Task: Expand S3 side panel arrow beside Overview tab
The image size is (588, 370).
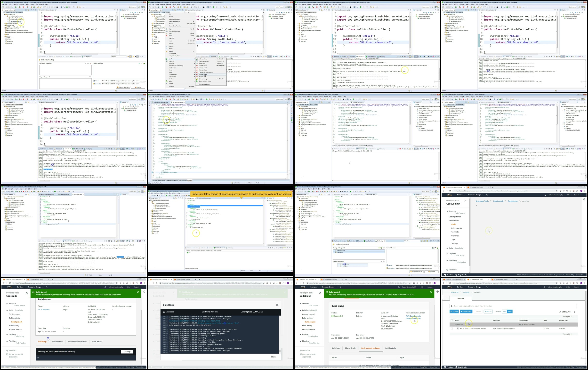Action: [443, 297]
